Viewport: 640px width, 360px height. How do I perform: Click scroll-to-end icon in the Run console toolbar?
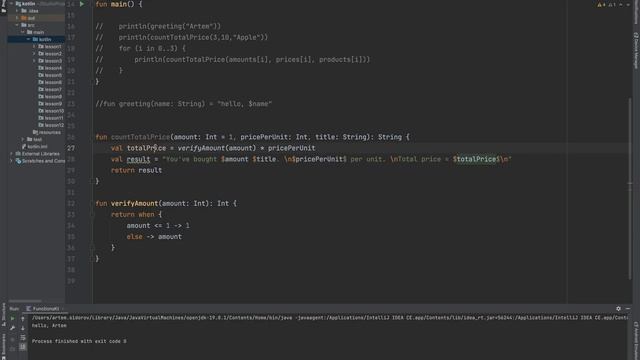(23, 347)
